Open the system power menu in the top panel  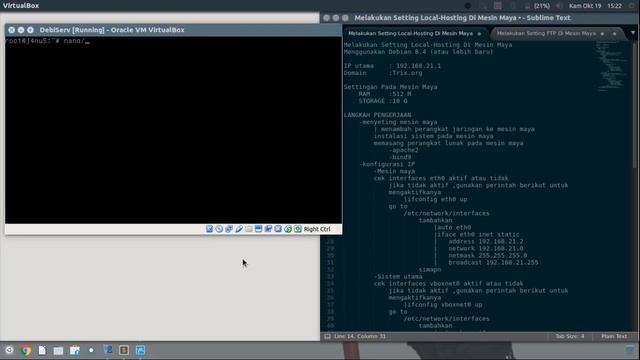[631, 6]
